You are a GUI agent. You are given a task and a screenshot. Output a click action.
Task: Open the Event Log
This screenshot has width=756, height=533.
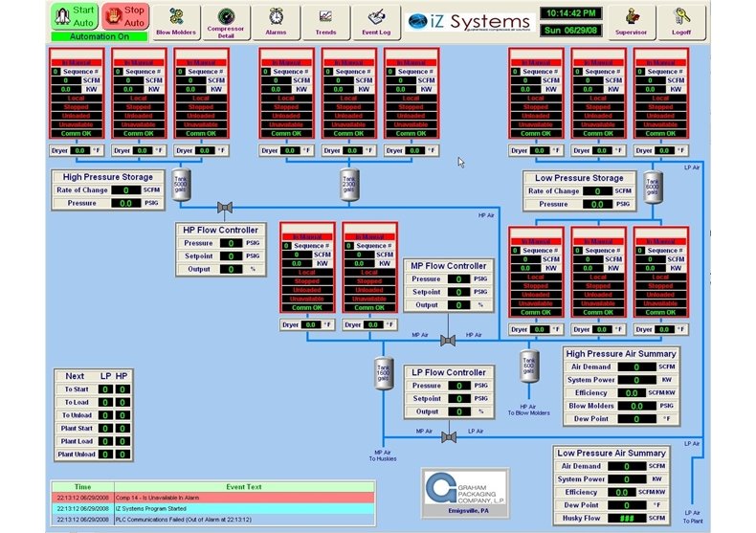[x=375, y=18]
